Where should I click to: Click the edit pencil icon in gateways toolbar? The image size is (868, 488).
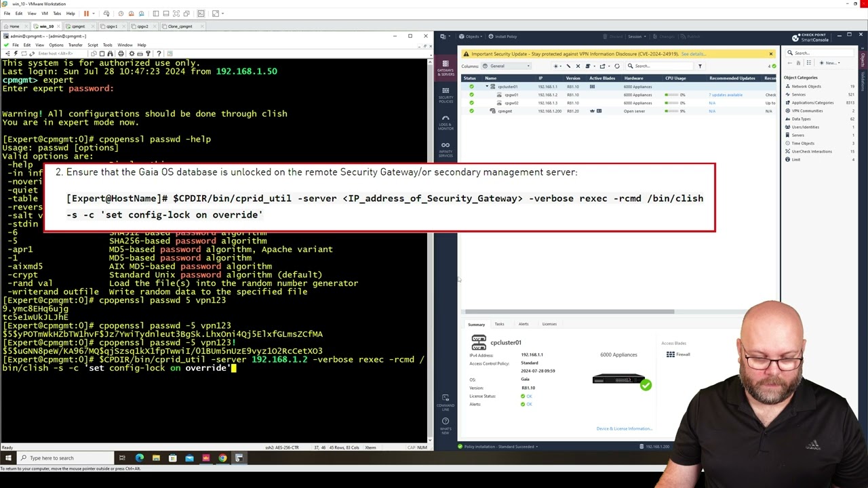click(x=568, y=66)
